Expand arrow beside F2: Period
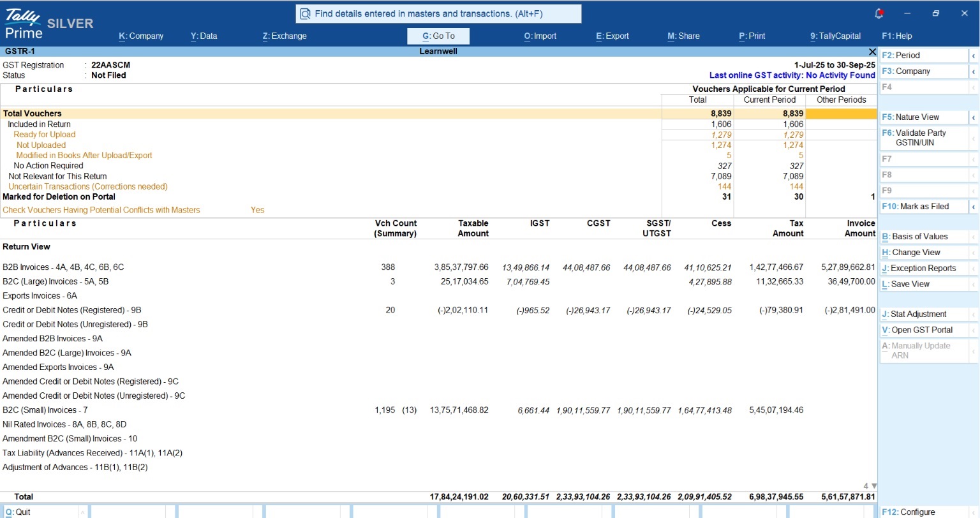Viewport: 980px width, 518px height. pyautogui.click(x=974, y=56)
